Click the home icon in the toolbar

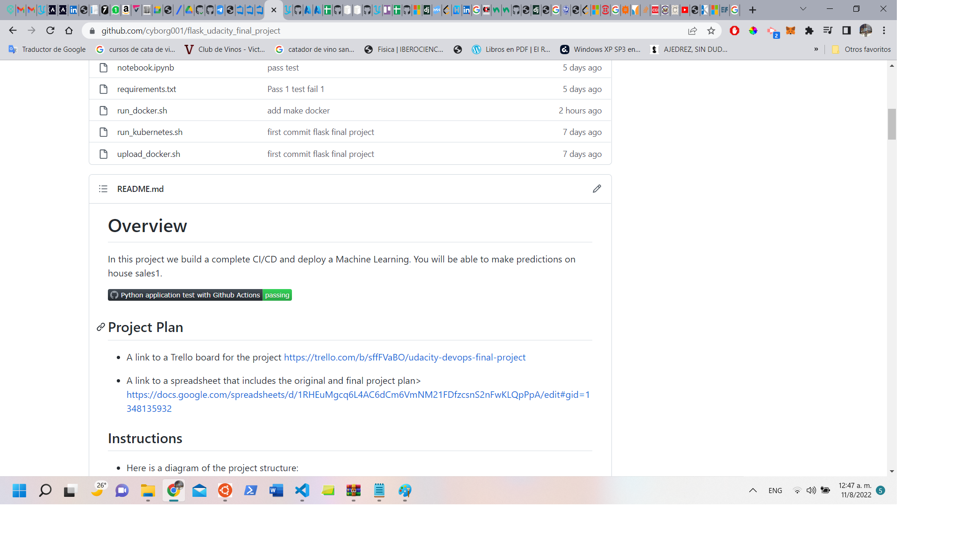pos(69,30)
